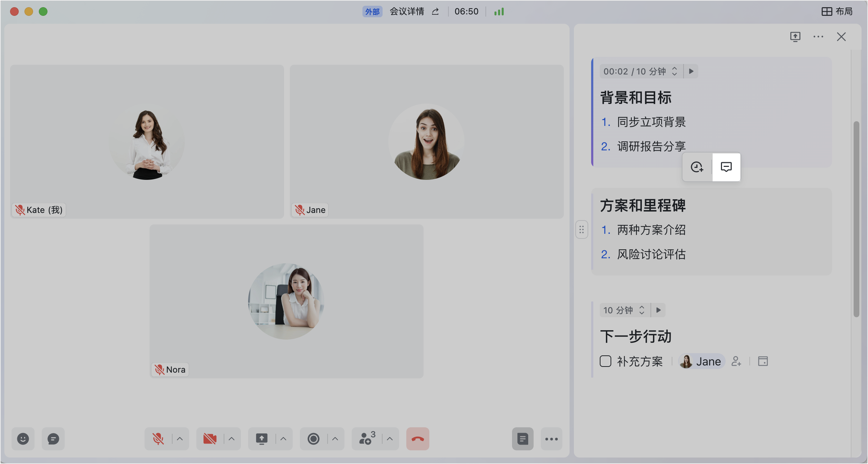
Task: Close the meeting notes side panel
Action: pyautogui.click(x=841, y=37)
